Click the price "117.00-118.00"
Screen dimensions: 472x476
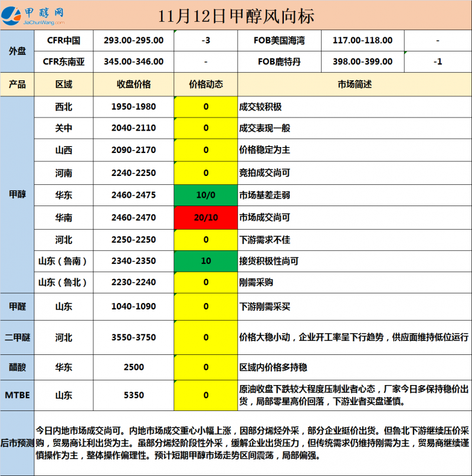(x=362, y=40)
